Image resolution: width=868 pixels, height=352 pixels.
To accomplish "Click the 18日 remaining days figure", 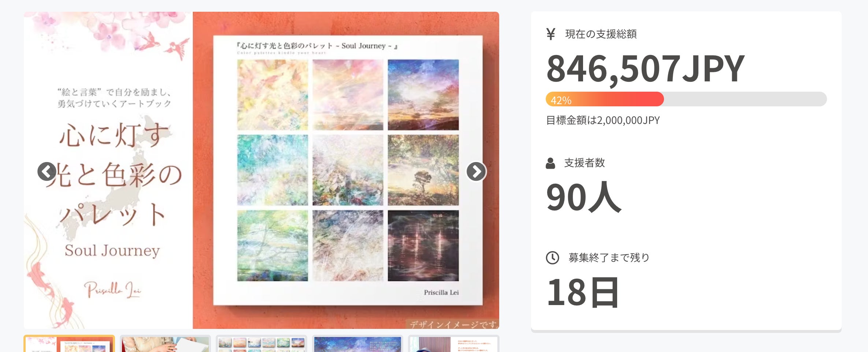I will pyautogui.click(x=583, y=292).
